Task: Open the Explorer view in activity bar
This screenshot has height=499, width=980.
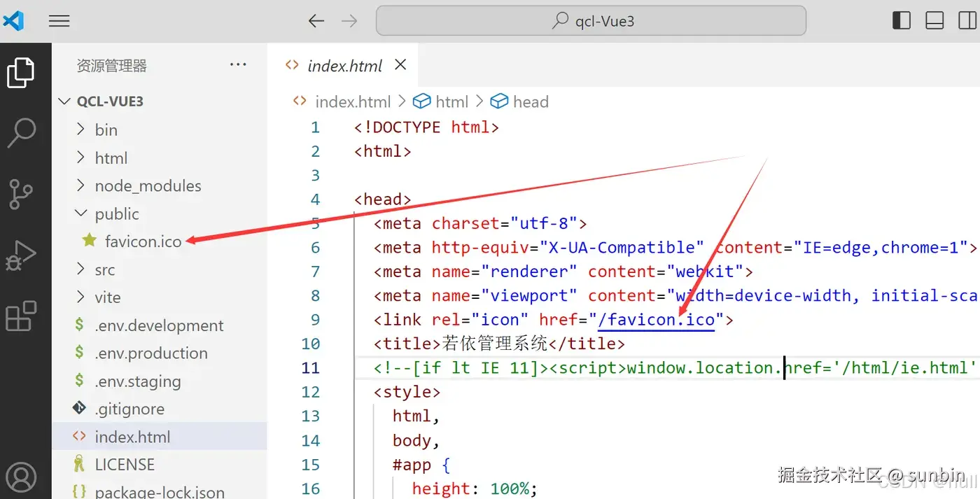Action: click(21, 73)
